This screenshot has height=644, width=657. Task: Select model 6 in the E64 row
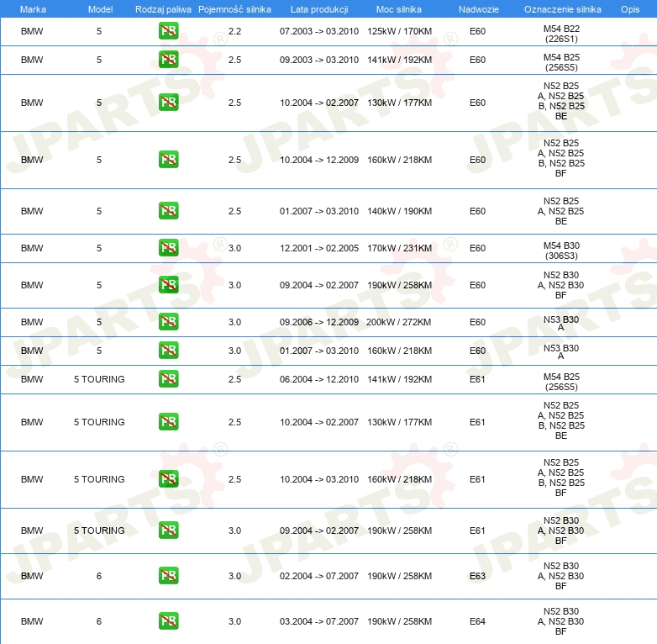[99, 621]
